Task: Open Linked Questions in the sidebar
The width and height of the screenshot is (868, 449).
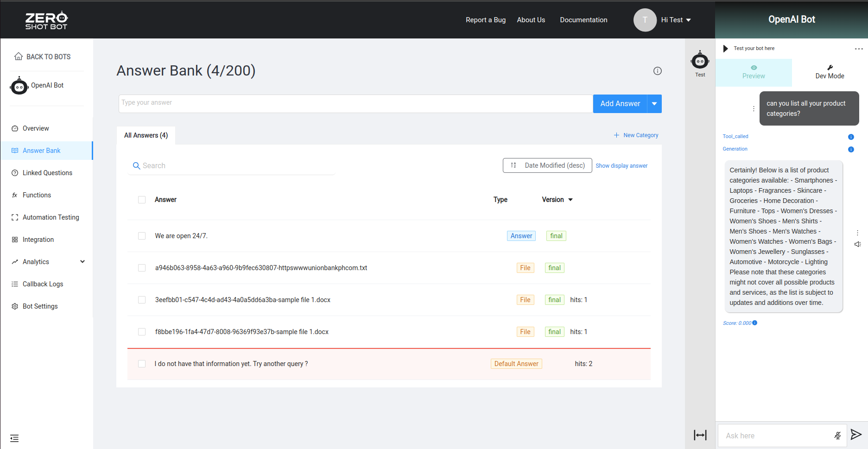Action: pos(47,173)
